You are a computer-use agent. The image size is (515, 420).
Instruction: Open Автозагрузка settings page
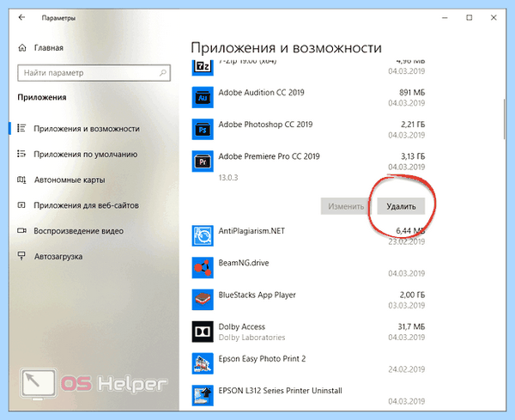pyautogui.click(x=50, y=256)
